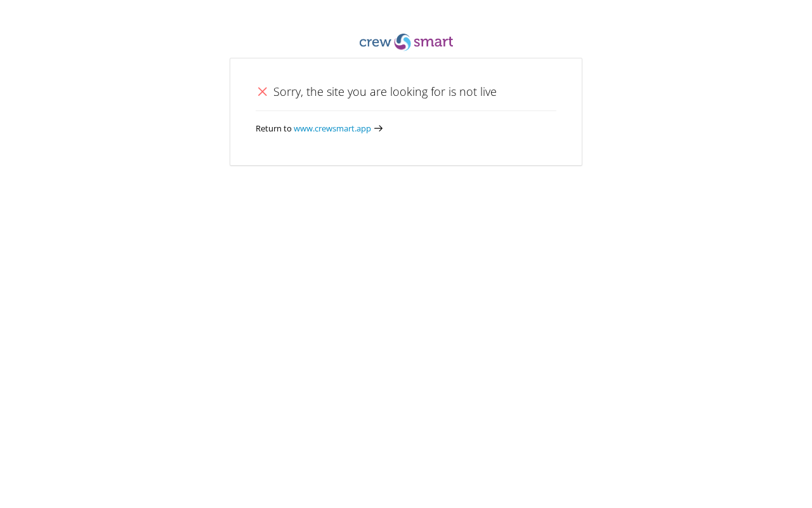Click the red X error icon

coord(263,91)
